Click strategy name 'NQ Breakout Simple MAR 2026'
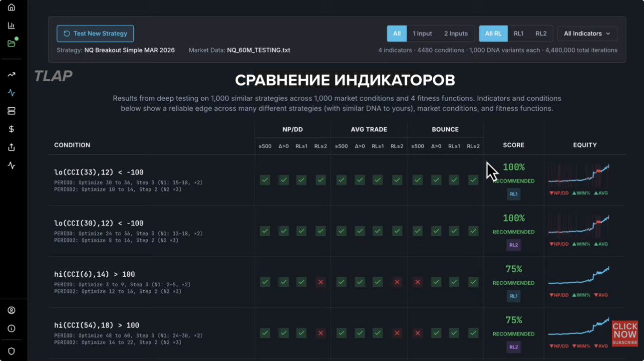The height and width of the screenshot is (361, 644). click(129, 50)
